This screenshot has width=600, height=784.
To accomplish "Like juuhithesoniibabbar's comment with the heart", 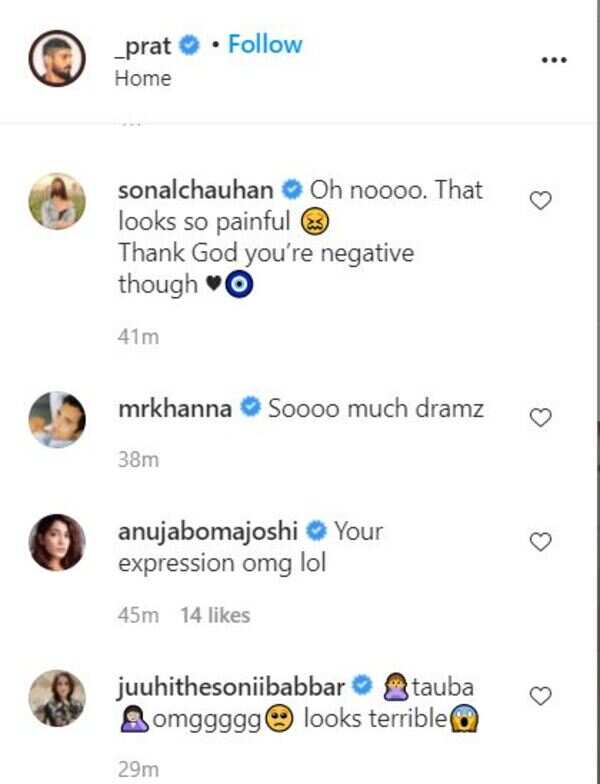I will [x=540, y=695].
